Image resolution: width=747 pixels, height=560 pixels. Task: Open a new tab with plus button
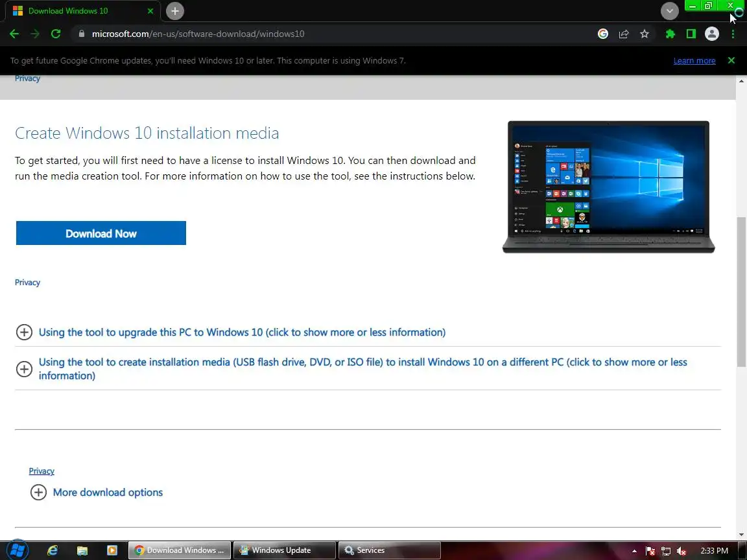pos(175,11)
